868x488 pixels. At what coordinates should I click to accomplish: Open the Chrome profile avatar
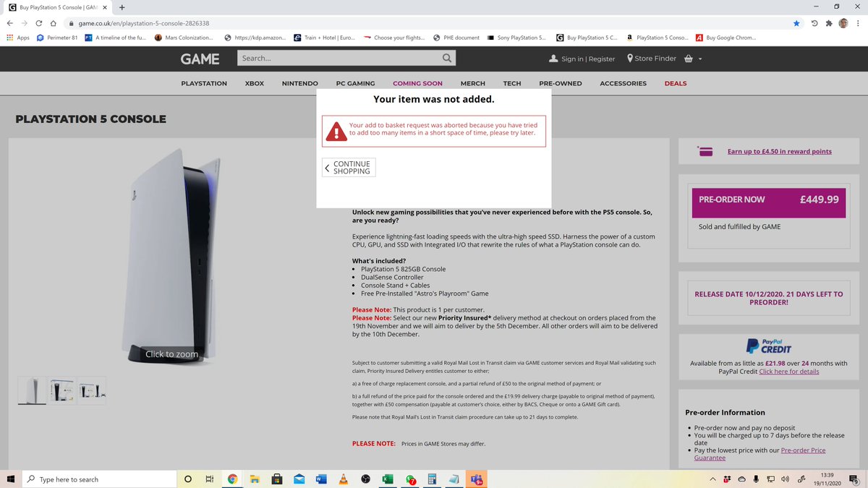click(843, 23)
